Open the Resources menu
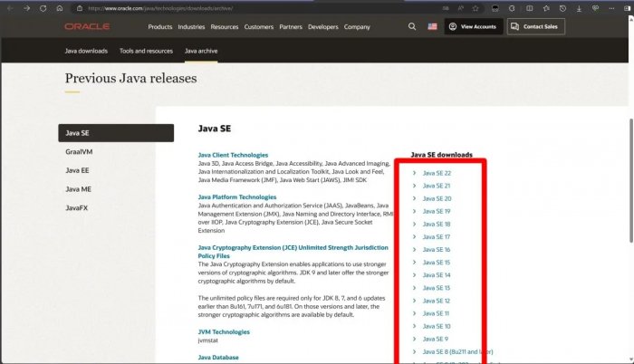634x364 pixels. (225, 26)
